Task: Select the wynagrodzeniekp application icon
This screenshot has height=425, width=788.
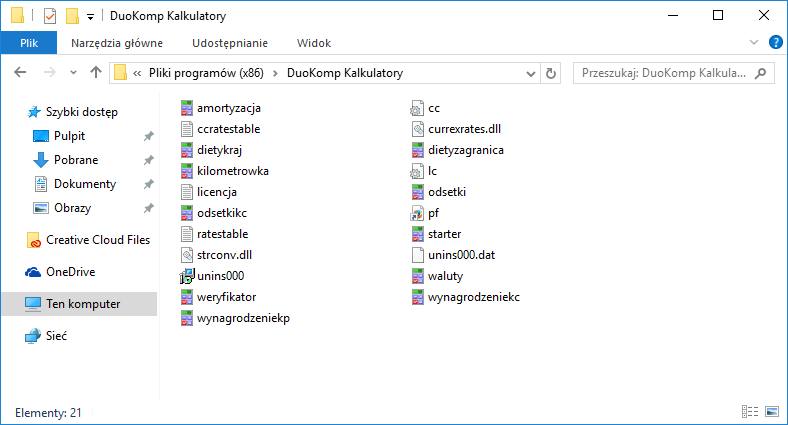Action: click(187, 318)
